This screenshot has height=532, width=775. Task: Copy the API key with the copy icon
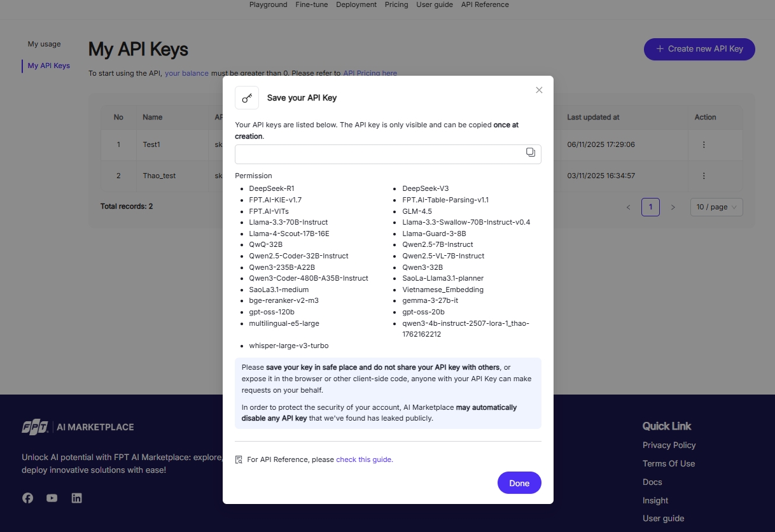(x=530, y=153)
